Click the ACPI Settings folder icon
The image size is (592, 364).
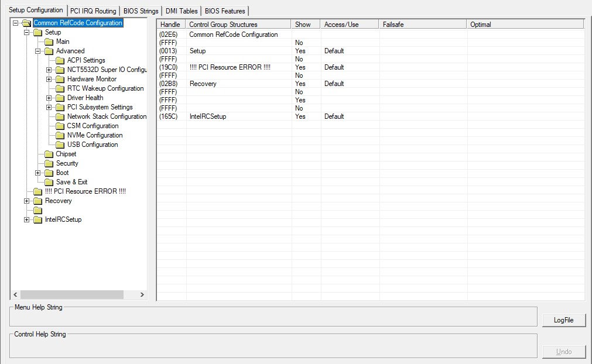pyautogui.click(x=60, y=60)
